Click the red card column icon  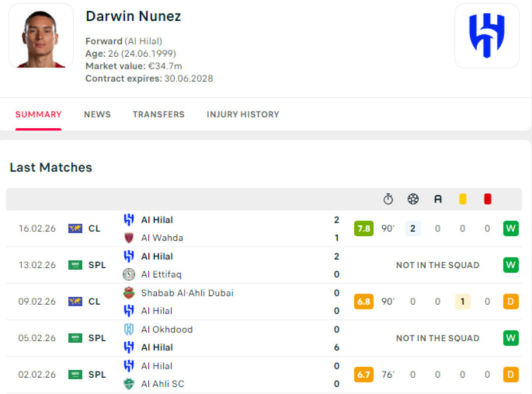[488, 199]
